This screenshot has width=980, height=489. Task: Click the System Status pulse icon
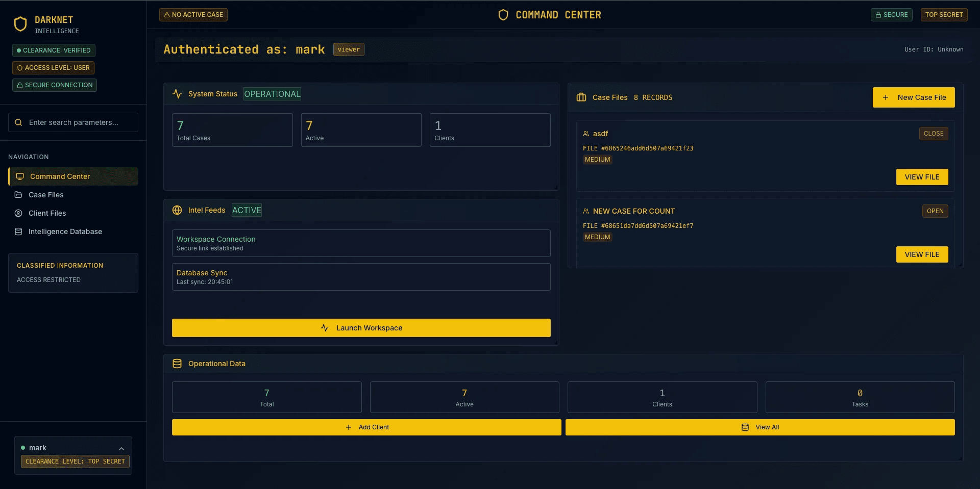(177, 94)
